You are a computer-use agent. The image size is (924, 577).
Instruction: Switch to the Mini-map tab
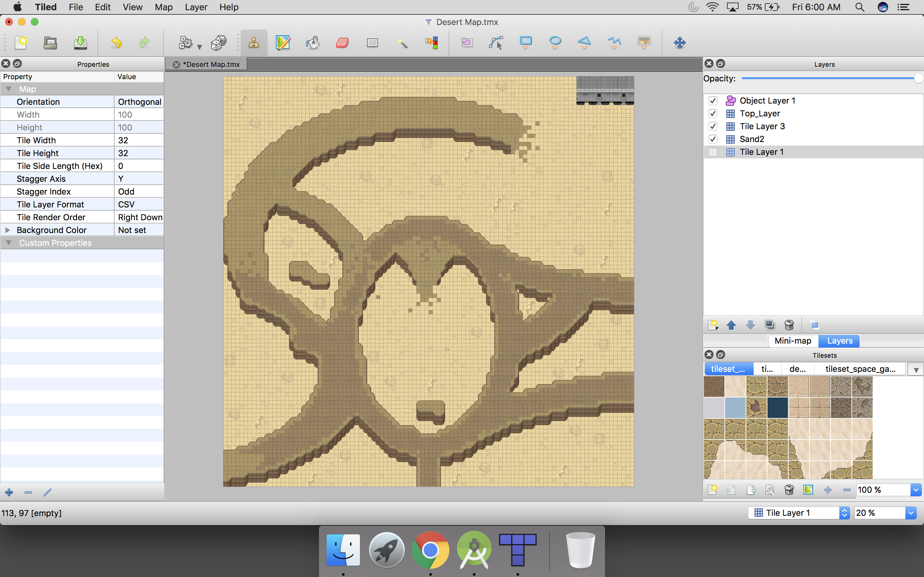click(x=793, y=341)
